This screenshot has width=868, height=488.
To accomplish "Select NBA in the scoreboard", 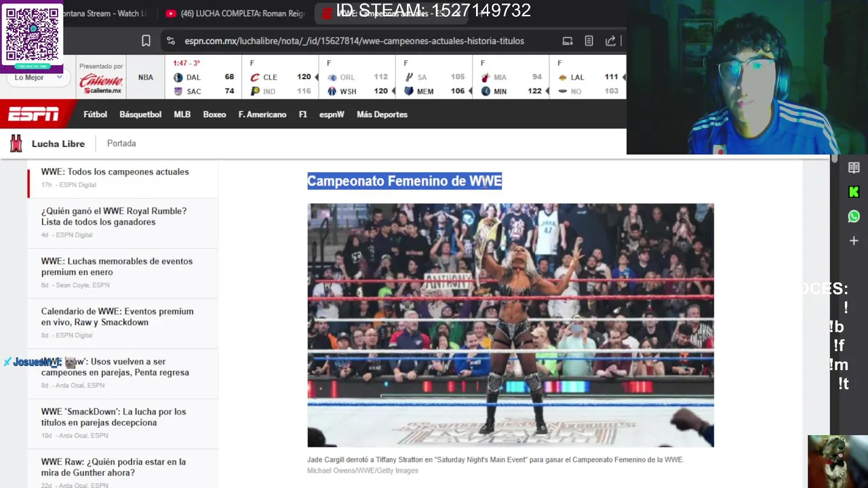I will (x=146, y=77).
